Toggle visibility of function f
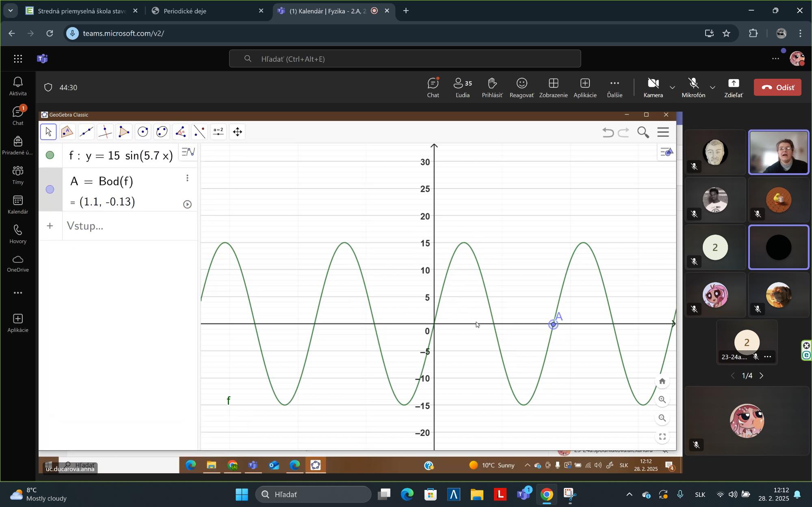812x507 pixels. point(50,155)
